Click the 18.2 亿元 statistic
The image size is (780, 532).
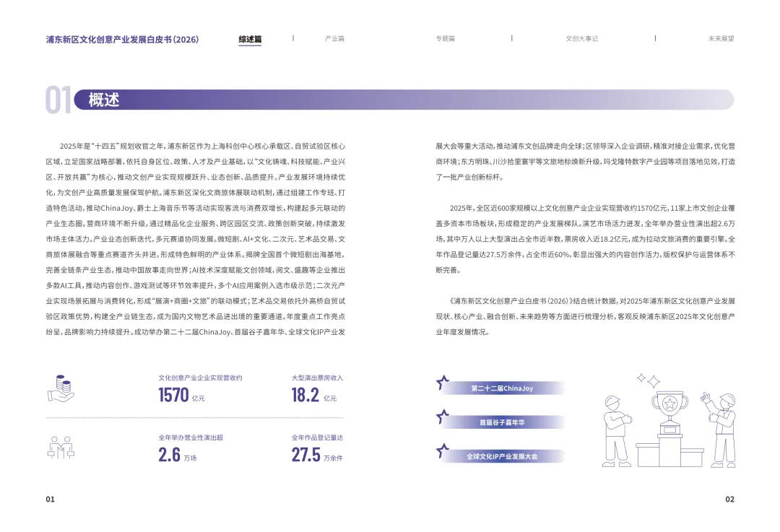click(x=314, y=396)
